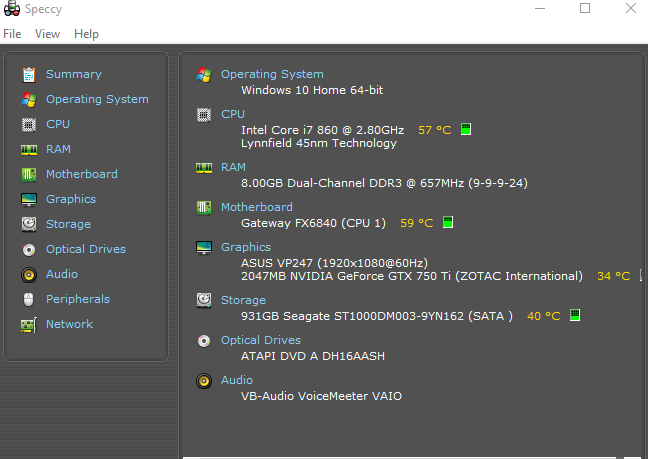
Task: Click the Audio speaker icon in sidebar
Action: pos(29,274)
